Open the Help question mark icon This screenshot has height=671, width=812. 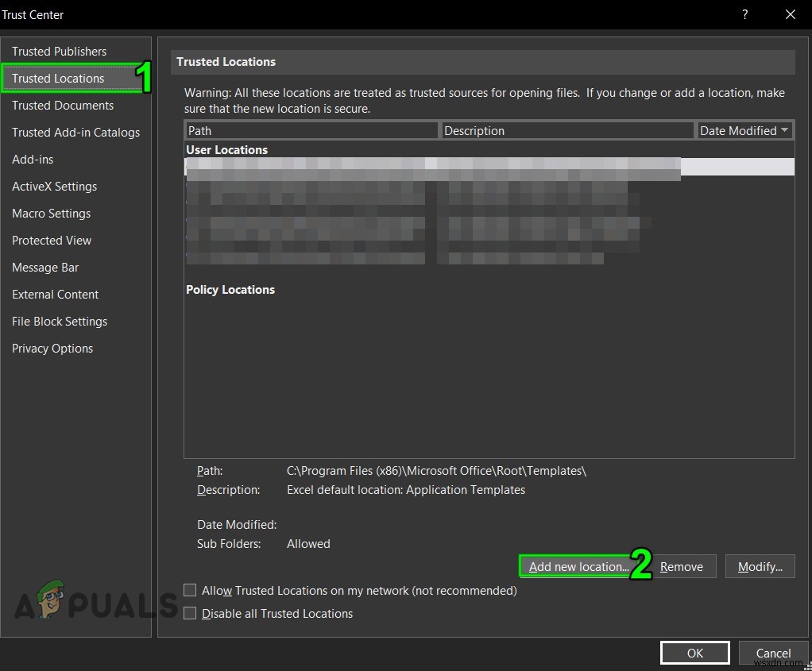click(744, 14)
